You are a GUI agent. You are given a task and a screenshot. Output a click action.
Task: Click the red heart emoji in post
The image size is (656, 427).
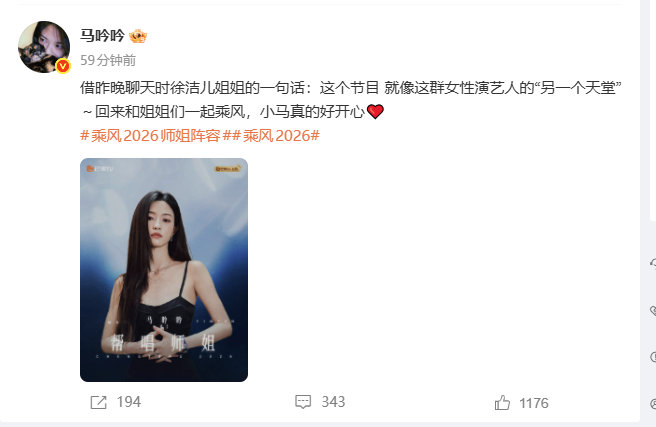(375, 112)
